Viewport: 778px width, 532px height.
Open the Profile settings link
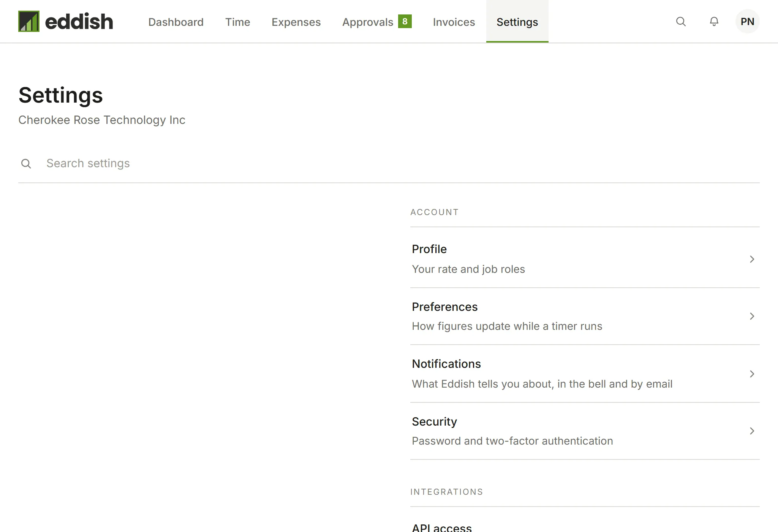pos(585,259)
